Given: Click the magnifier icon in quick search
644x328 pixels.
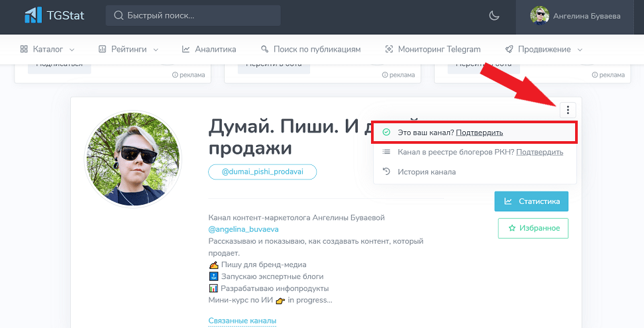Looking at the screenshot, I should point(118,16).
